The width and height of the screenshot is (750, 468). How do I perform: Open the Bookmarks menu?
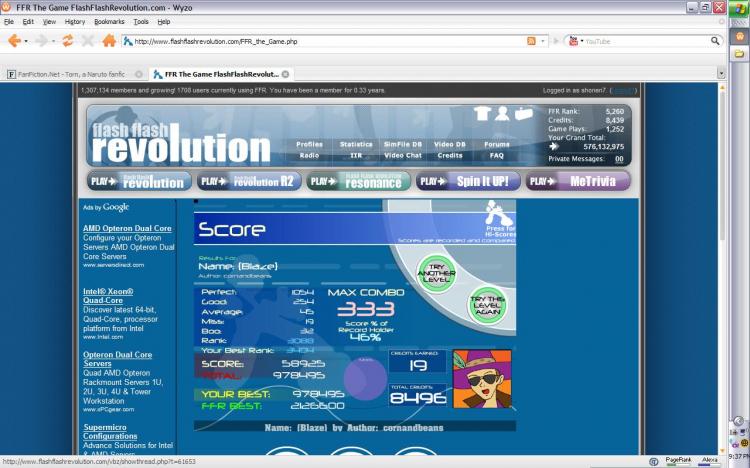(110, 21)
